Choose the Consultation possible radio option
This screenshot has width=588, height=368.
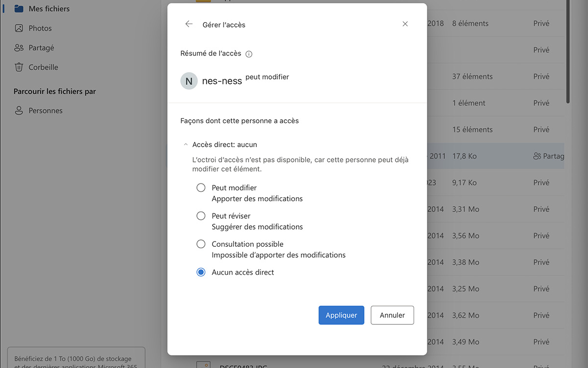click(201, 244)
